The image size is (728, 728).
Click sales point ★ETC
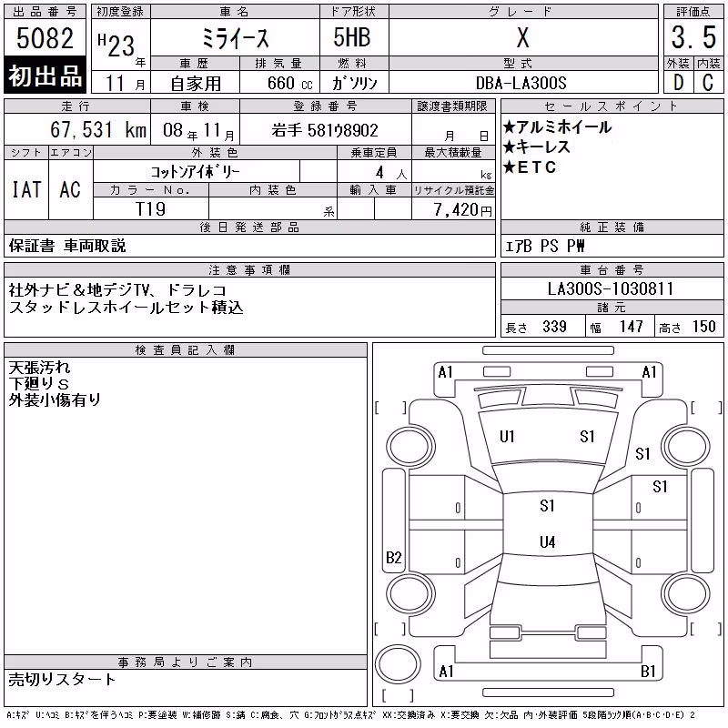530,167
